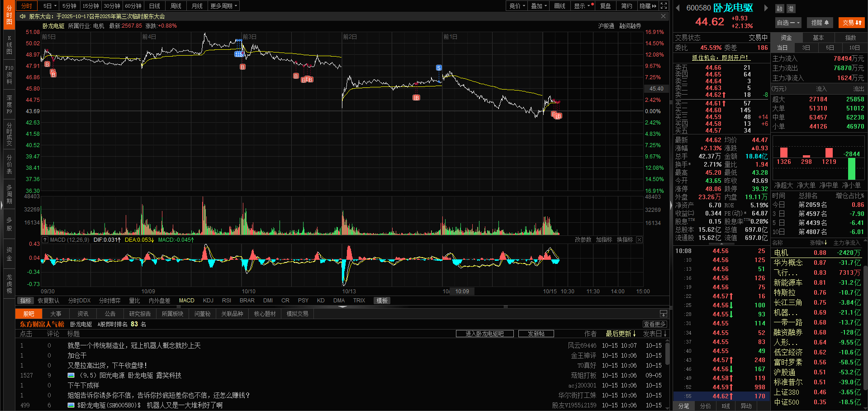Select the 电机 sector row
The width and height of the screenshot is (868, 411).
point(817,253)
